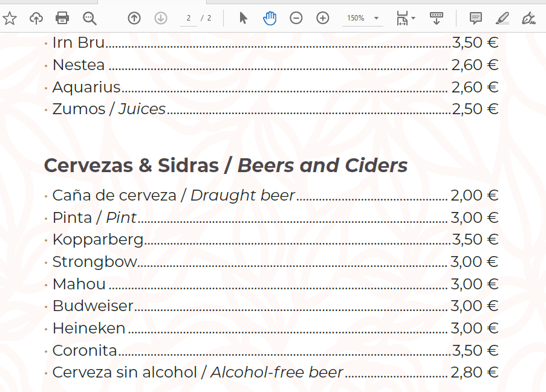The height and width of the screenshot is (392, 546).
Task: Go to previous page arrow
Action: coord(134,18)
